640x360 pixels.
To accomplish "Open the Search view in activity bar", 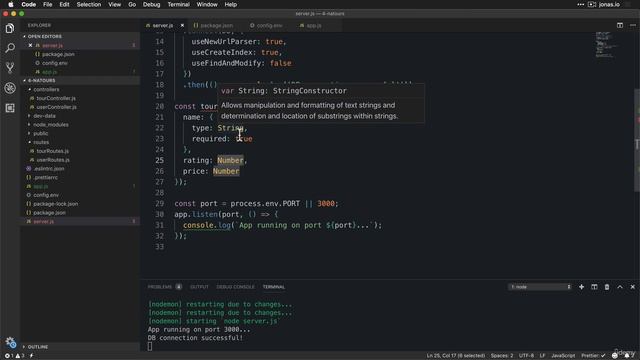I will (x=10, y=48).
